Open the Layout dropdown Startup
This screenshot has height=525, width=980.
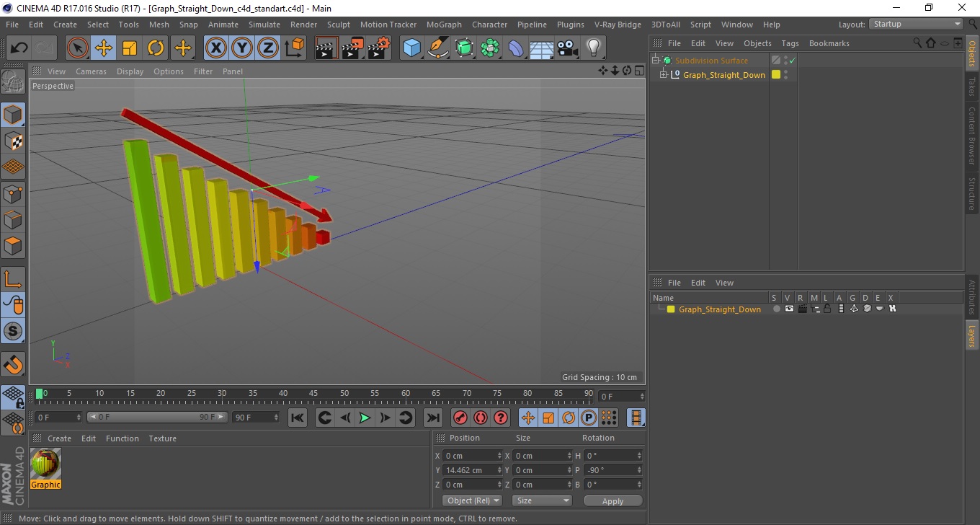[x=917, y=24]
